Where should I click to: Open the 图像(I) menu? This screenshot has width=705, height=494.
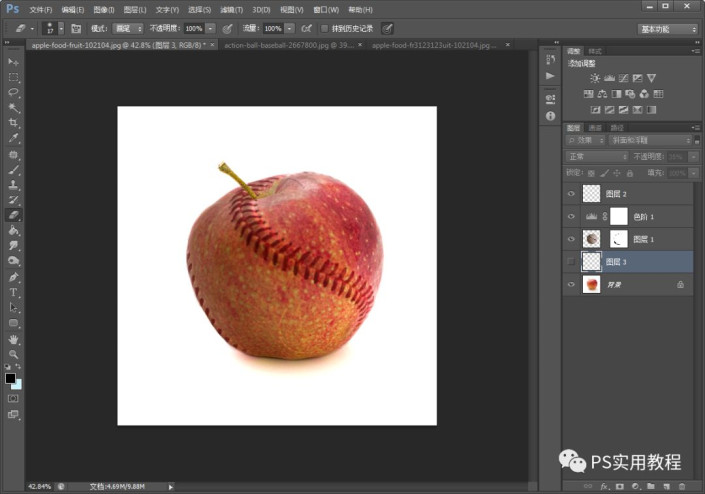(x=104, y=9)
